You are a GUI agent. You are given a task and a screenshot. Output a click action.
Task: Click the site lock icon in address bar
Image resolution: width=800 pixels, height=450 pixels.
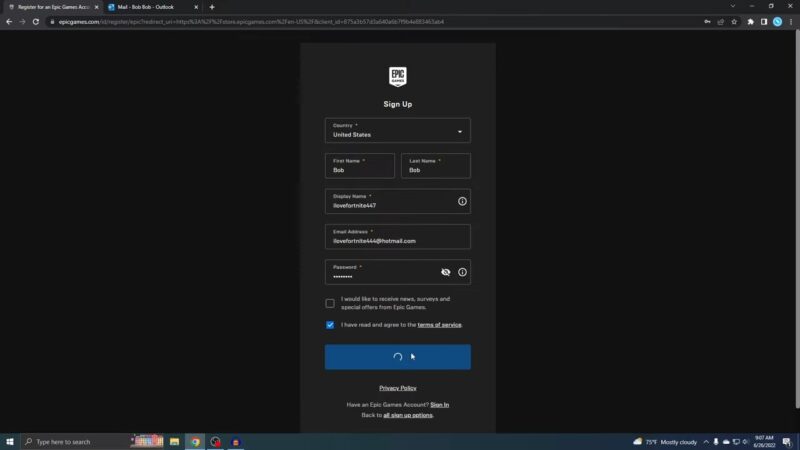pyautogui.click(x=52, y=22)
